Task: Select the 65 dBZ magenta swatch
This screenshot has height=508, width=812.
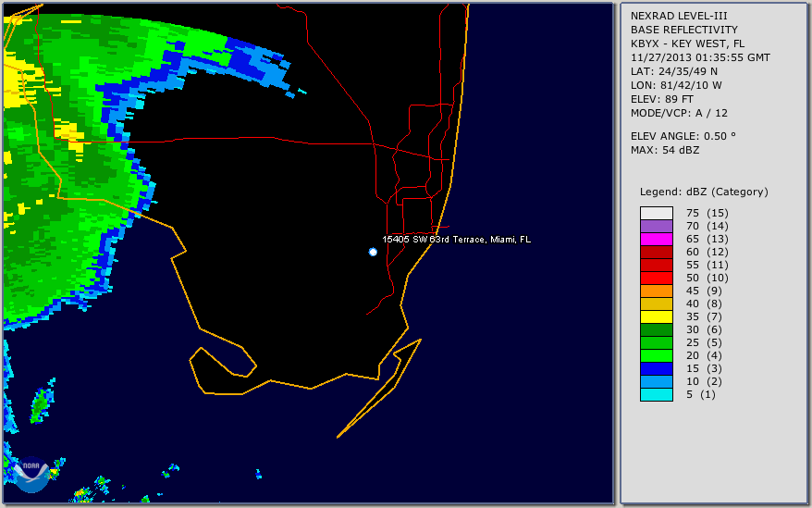Action: (x=656, y=239)
